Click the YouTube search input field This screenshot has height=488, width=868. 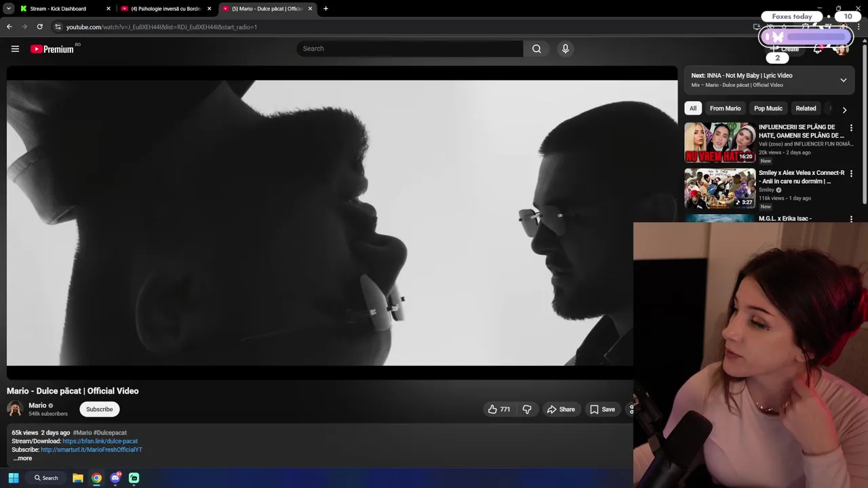[x=410, y=49]
